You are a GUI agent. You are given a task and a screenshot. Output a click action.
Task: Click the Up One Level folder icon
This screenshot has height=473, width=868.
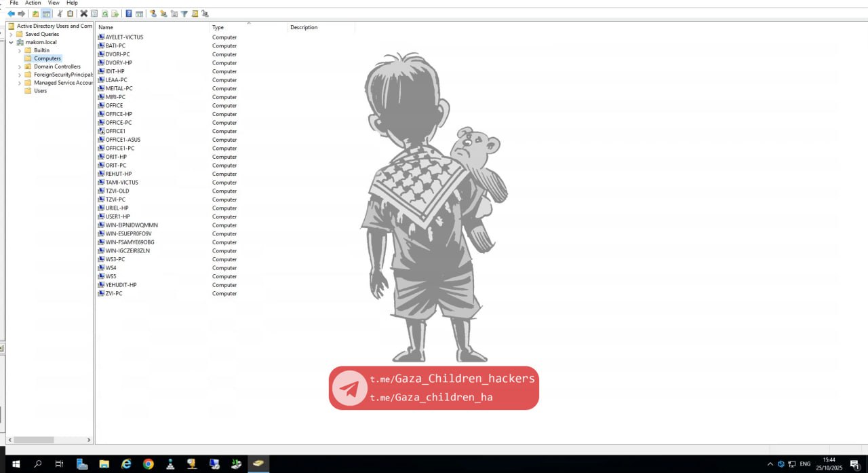coord(35,14)
